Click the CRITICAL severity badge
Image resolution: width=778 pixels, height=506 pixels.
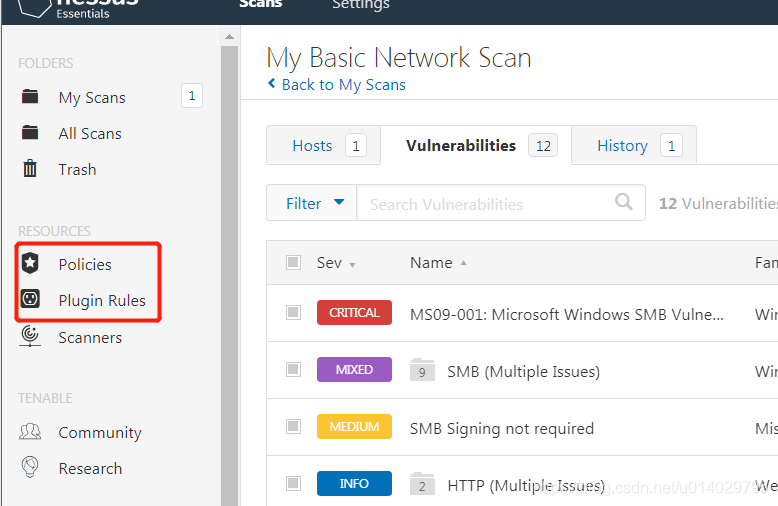pos(354,313)
